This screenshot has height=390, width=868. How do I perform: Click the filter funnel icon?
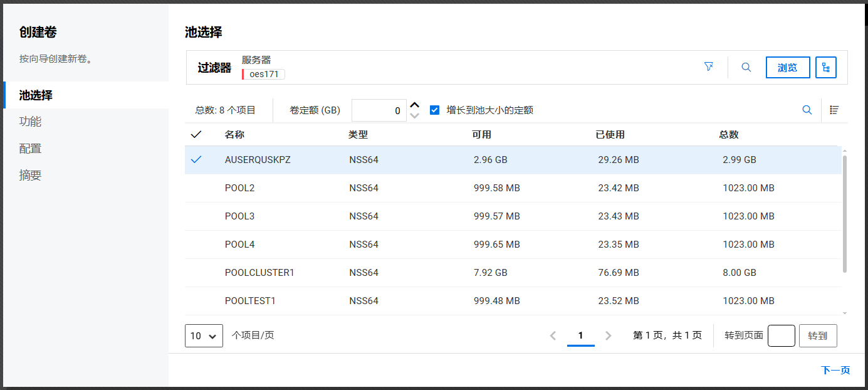[x=709, y=67]
